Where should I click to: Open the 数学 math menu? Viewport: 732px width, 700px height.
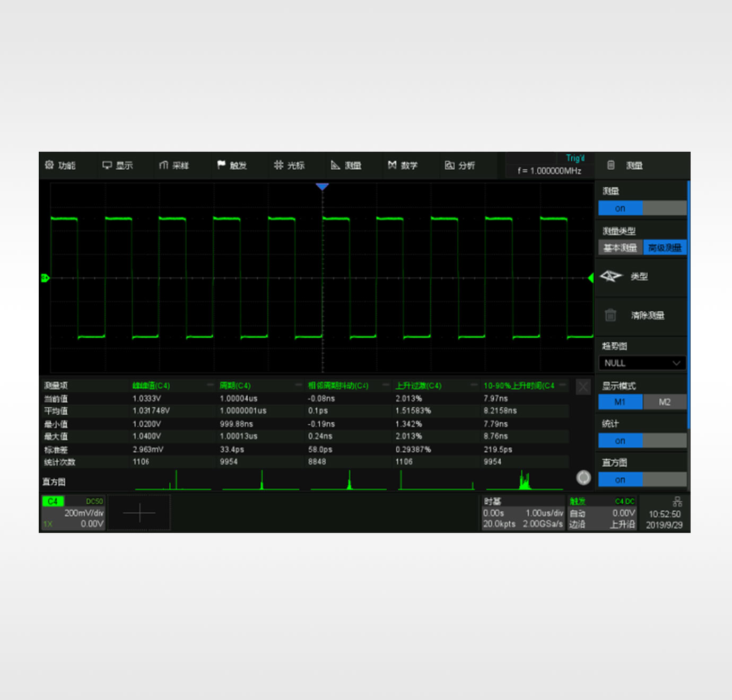tap(403, 165)
